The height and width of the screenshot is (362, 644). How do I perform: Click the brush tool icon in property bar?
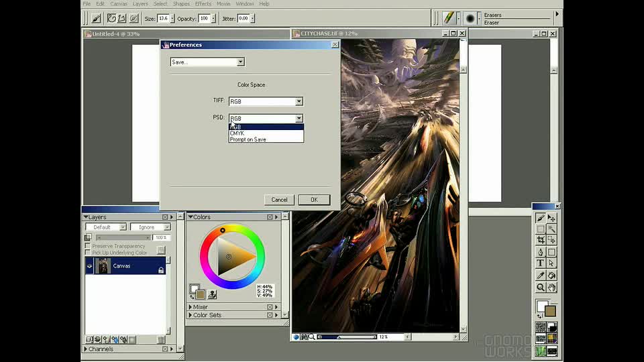point(96,19)
